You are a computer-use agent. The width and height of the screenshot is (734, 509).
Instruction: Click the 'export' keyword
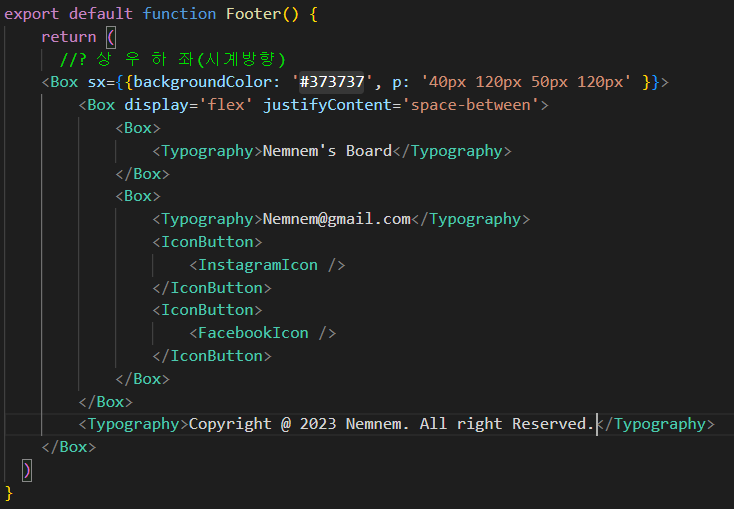tap(31, 14)
